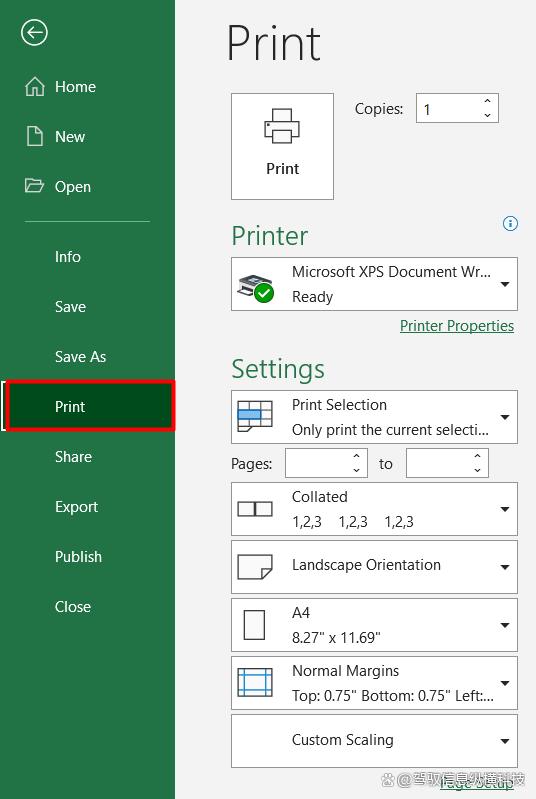Click the printer info icon

pos(510,223)
